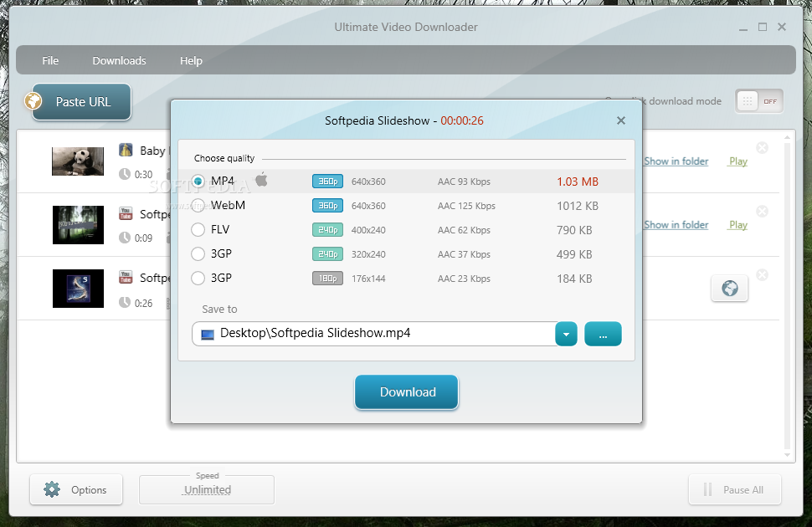The height and width of the screenshot is (527, 812).
Task: Remove the second video with its X icon
Action: pos(762,212)
